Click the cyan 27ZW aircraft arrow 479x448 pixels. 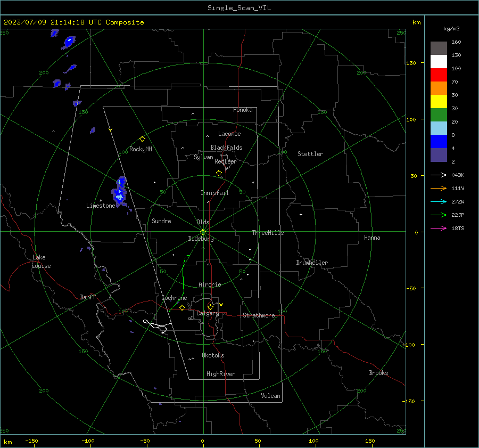(439, 201)
